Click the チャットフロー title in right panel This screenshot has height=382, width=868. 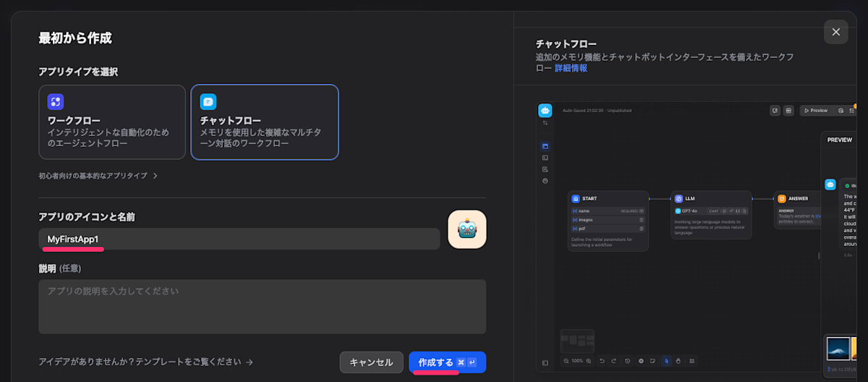[x=566, y=44]
